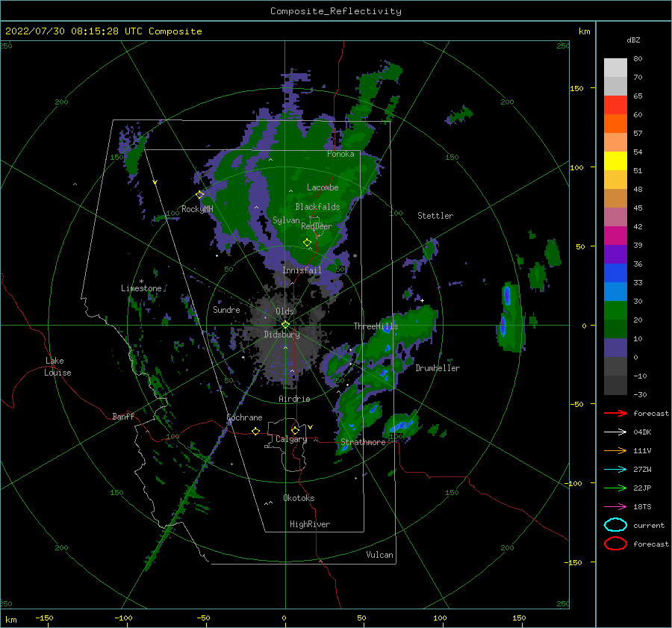Image resolution: width=672 pixels, height=628 pixels.
Task: Pick the red 65 dBZ color swatch
Action: pos(615,105)
